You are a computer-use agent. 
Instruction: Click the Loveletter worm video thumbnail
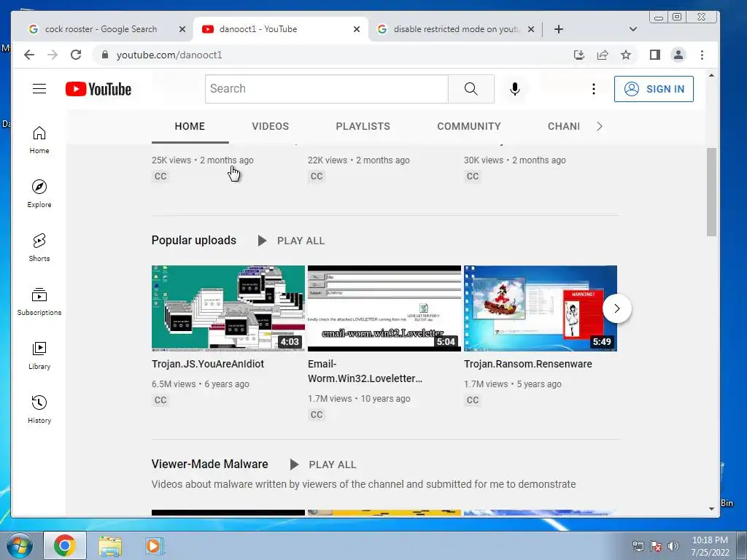point(384,308)
